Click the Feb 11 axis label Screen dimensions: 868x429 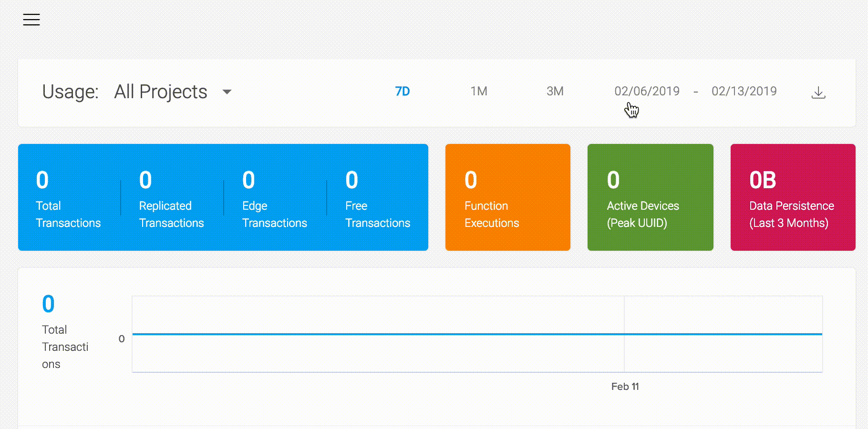pos(625,387)
